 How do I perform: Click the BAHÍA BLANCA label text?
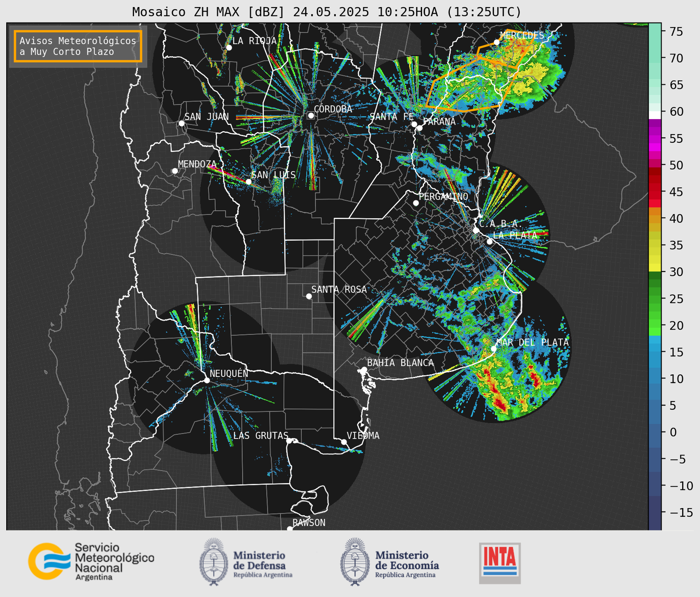click(x=400, y=363)
